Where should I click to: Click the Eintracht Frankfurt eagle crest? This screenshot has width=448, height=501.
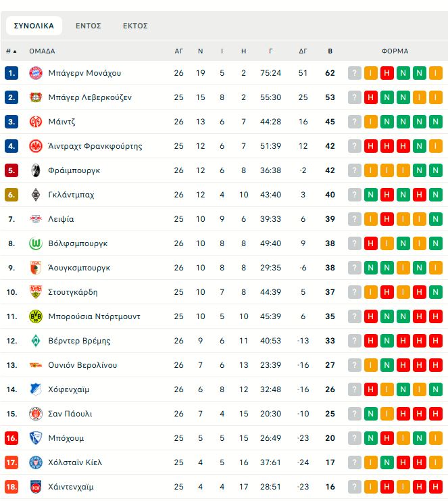[36, 146]
